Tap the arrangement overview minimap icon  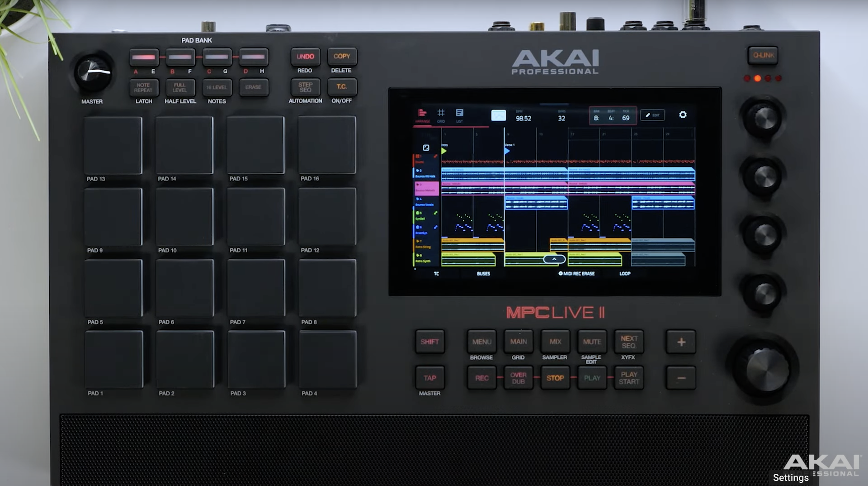498,115
